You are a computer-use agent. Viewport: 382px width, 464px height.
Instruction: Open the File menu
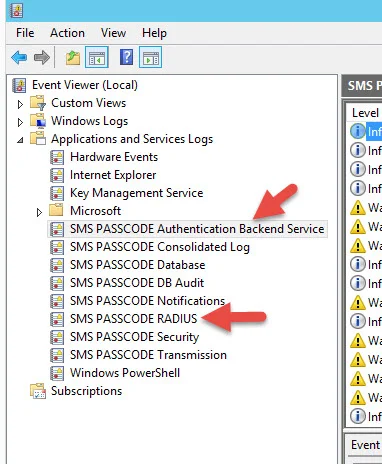[25, 33]
